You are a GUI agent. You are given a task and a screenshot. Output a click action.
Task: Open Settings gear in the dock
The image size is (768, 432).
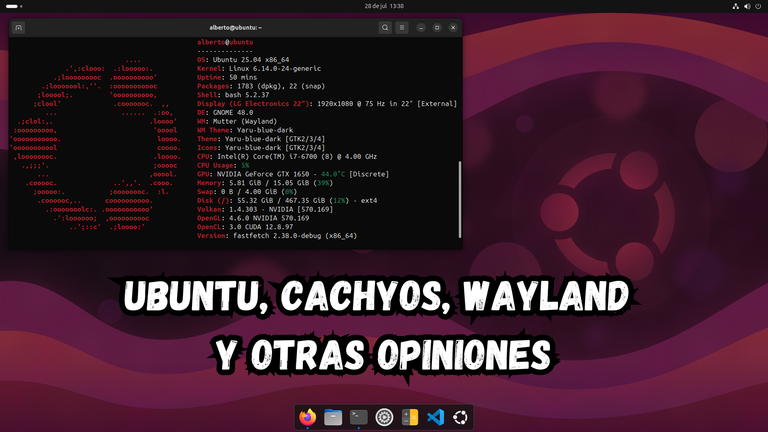pos(384,417)
